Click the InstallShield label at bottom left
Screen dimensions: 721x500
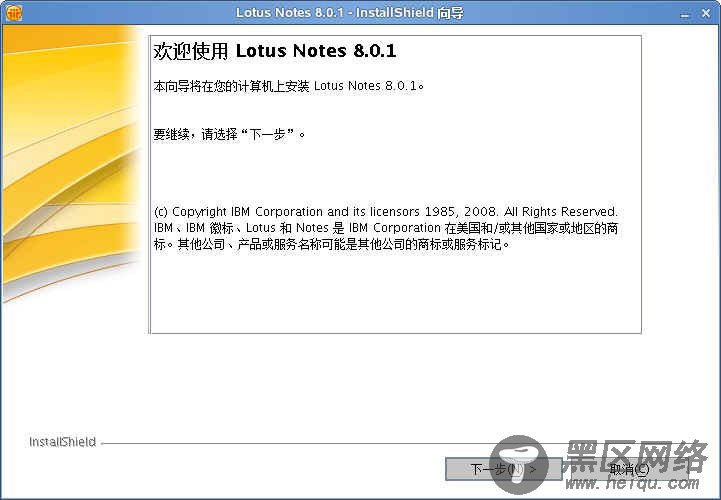point(63,442)
